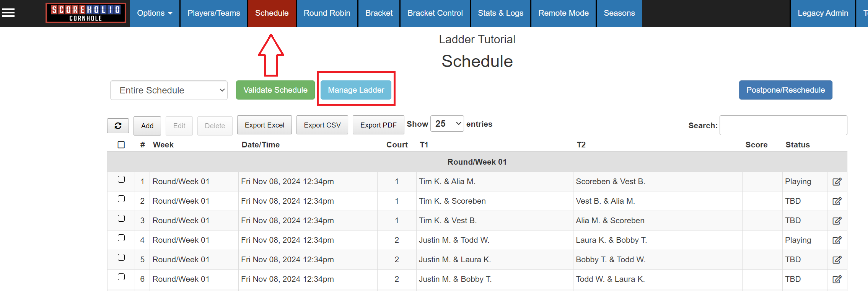Open the hamburger menu icon
This screenshot has width=868, height=291.
[8, 13]
